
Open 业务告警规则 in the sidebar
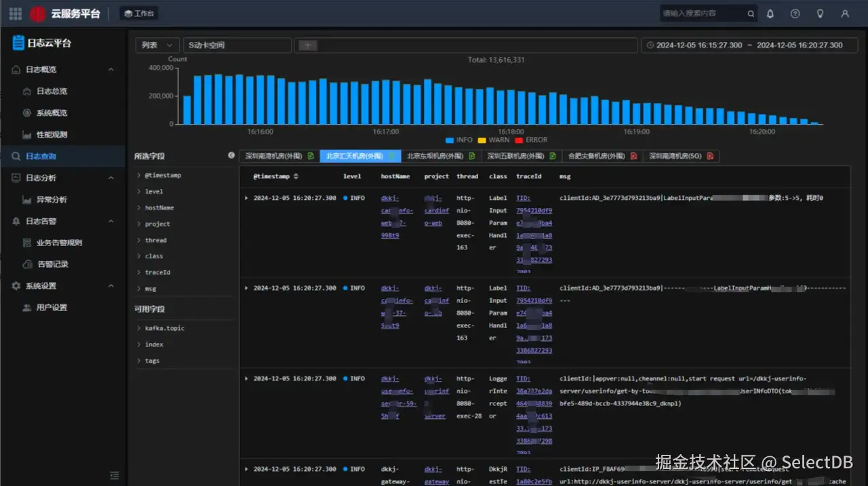pyautogui.click(x=59, y=243)
